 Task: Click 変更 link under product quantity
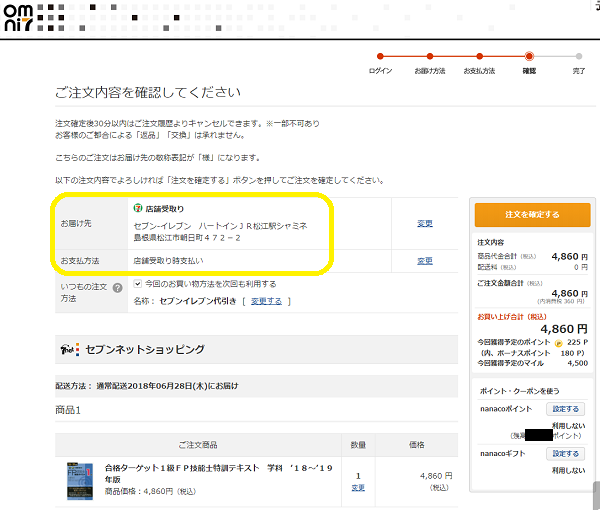click(x=358, y=488)
